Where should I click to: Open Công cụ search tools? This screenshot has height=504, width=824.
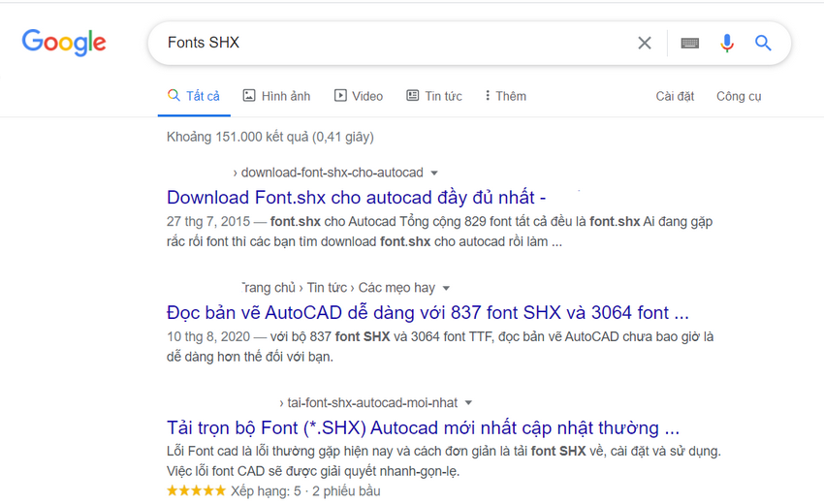tap(739, 96)
